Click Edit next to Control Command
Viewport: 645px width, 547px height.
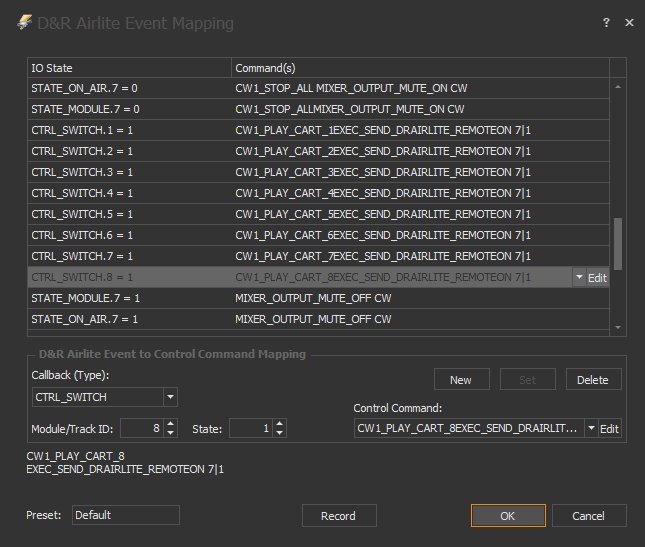coord(609,428)
